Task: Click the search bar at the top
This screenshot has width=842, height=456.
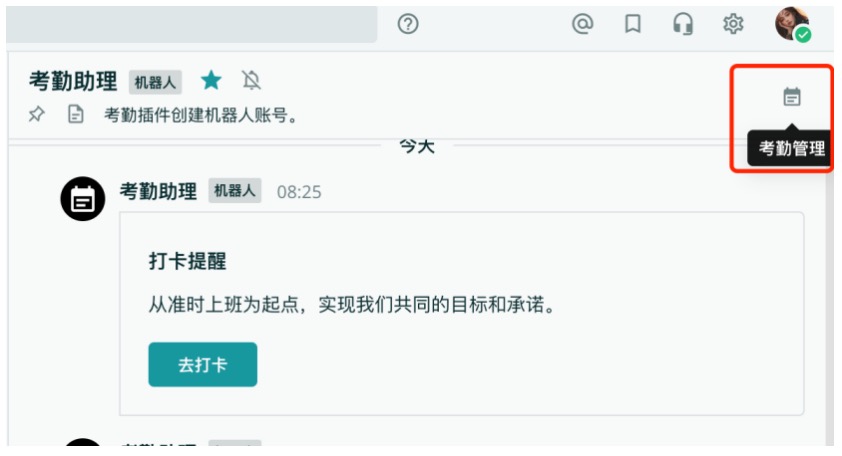Action: [x=192, y=24]
